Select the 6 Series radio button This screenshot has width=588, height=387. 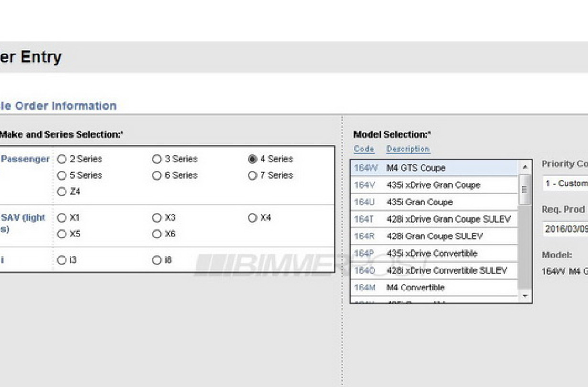[157, 175]
